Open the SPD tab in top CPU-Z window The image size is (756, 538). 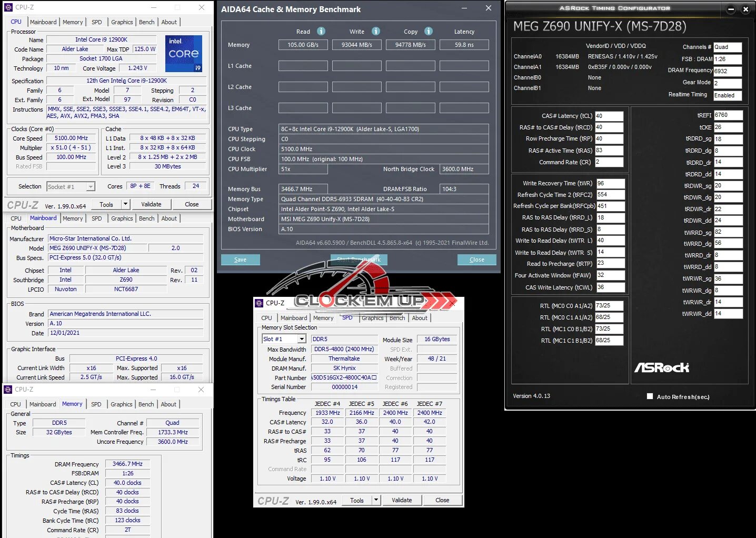pyautogui.click(x=97, y=22)
